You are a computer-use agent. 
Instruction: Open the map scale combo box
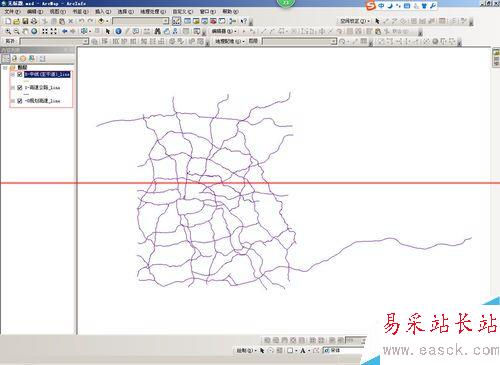click(x=141, y=21)
